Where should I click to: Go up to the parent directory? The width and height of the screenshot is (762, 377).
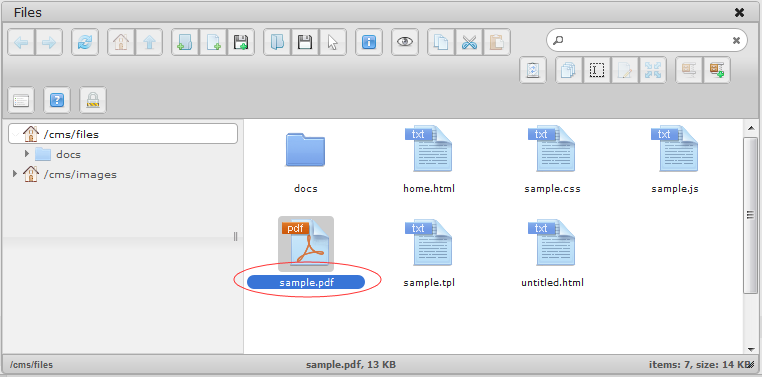[149, 42]
